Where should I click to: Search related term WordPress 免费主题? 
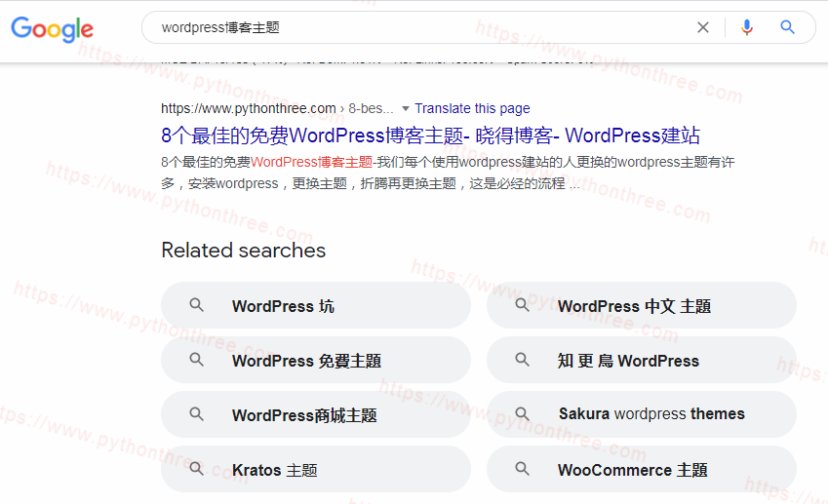(x=316, y=361)
